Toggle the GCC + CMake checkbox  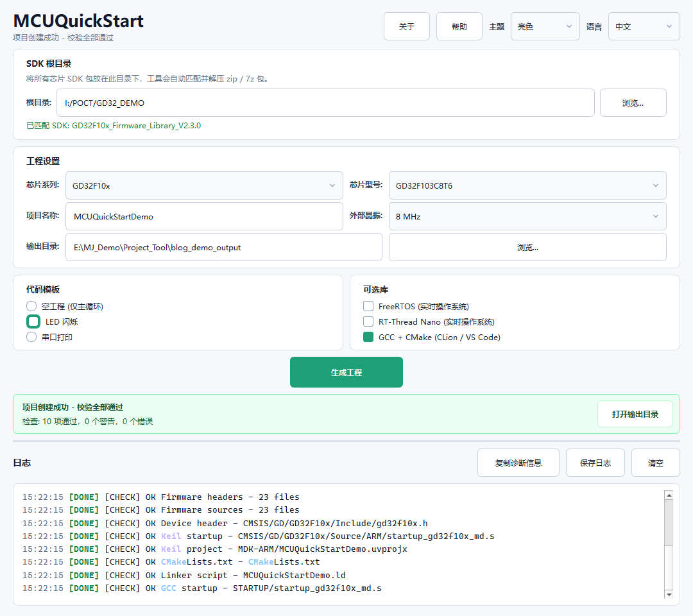pyautogui.click(x=368, y=337)
